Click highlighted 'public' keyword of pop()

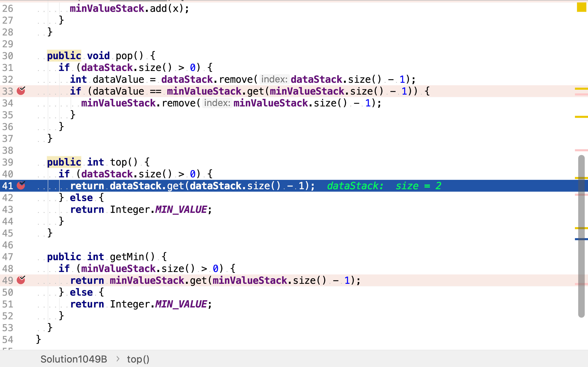(64, 56)
